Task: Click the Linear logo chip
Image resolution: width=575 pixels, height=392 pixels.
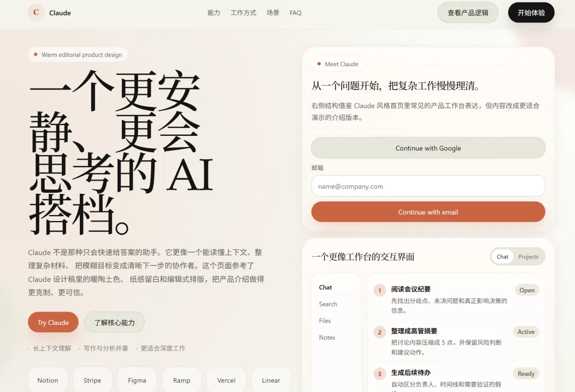Action: (x=271, y=380)
